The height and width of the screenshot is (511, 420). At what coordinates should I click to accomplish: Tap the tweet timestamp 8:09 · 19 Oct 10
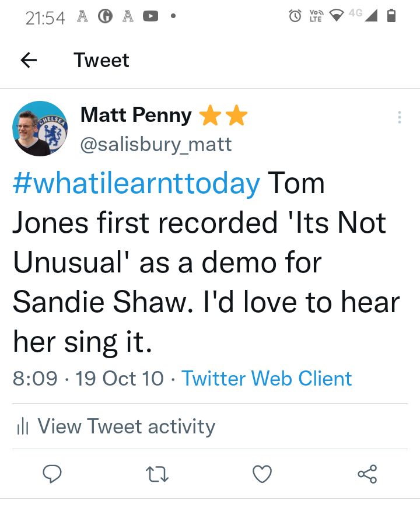pos(88,379)
